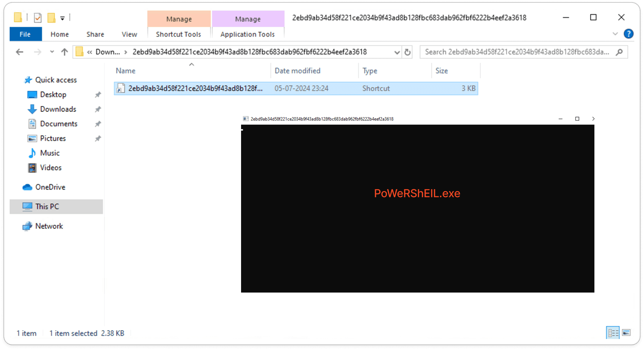
Task: Minimize the black console window
Action: pyautogui.click(x=560, y=119)
